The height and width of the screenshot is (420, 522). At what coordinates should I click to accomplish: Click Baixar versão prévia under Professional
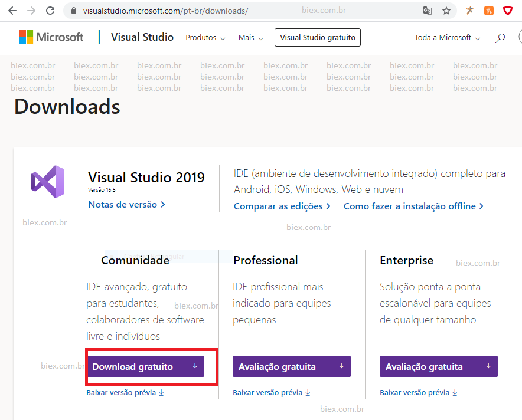tap(272, 393)
